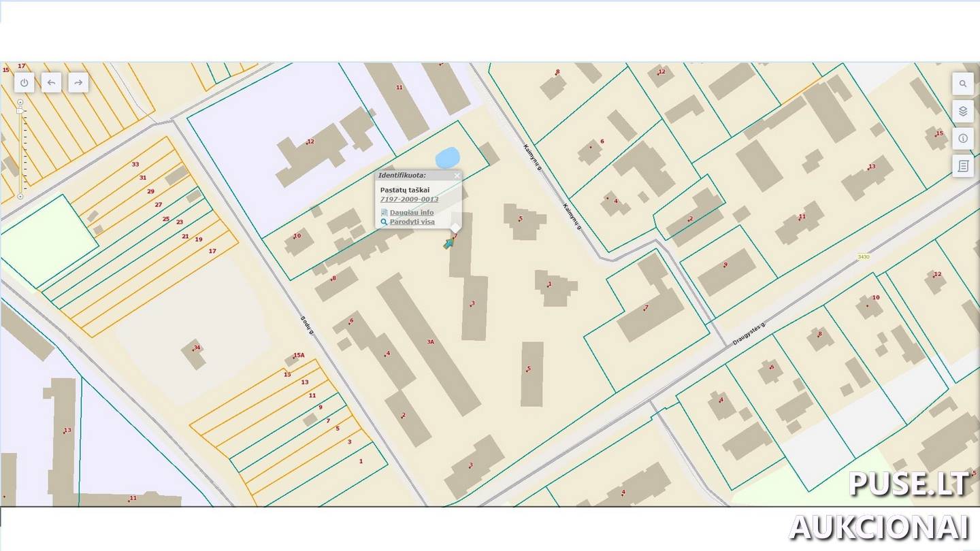
Task: Open the map search tool
Action: (963, 84)
